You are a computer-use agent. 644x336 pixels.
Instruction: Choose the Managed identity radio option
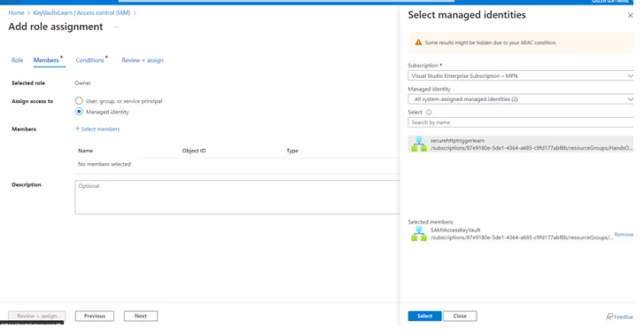79,112
